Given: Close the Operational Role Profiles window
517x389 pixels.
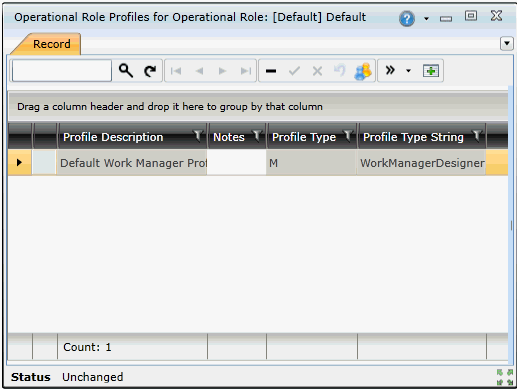Looking at the screenshot, I should [x=496, y=15].
